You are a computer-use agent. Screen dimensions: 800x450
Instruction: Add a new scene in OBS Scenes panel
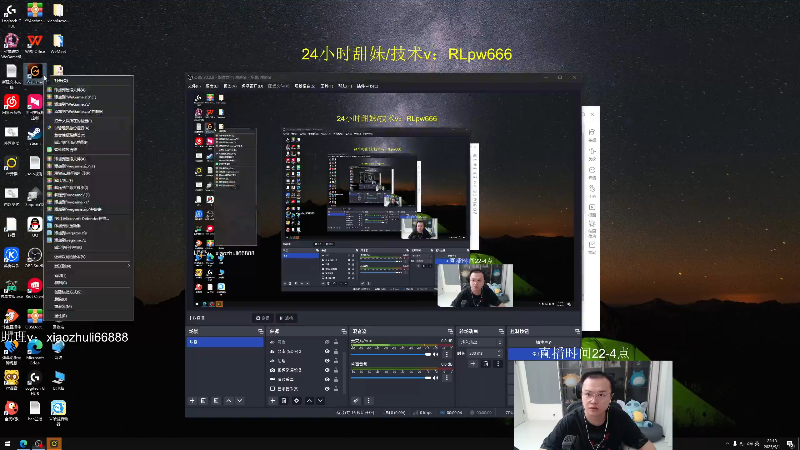point(192,401)
